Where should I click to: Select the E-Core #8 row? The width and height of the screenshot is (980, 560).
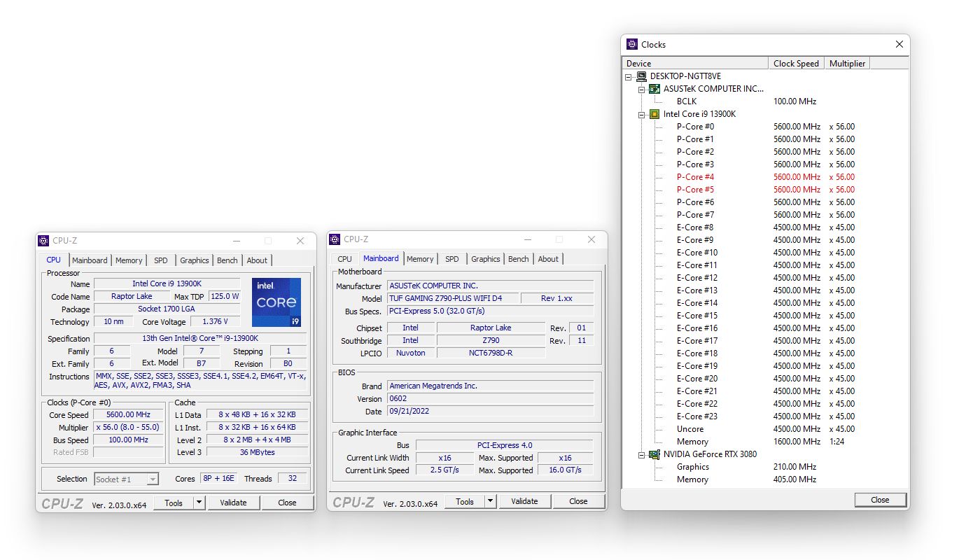click(765, 227)
